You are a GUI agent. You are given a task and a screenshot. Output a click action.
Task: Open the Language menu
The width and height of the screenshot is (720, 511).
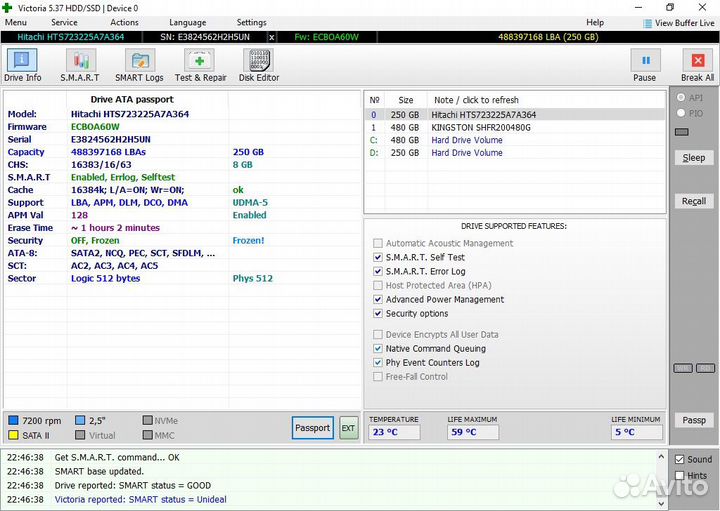(x=187, y=22)
